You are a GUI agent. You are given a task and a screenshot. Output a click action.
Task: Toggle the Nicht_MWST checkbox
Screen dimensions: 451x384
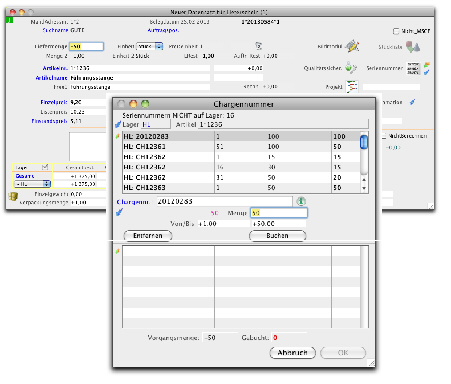[x=396, y=31]
